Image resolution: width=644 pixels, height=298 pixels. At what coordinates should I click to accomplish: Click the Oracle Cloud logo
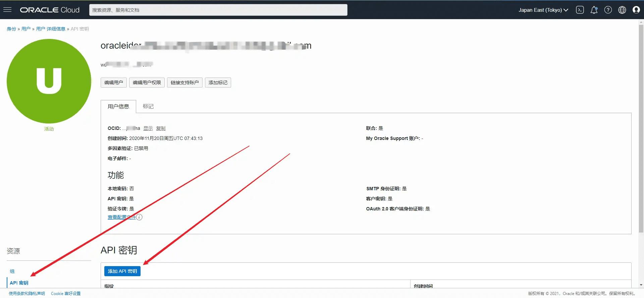50,10
